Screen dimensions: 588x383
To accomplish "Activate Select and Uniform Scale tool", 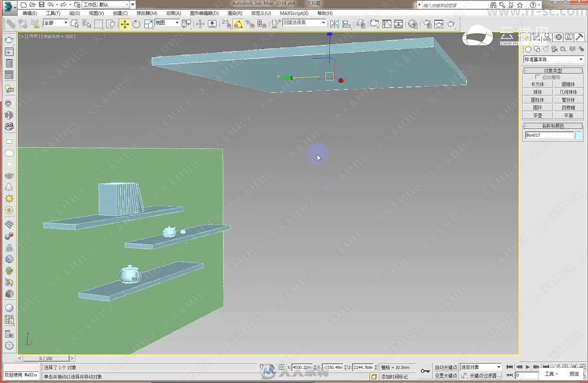I will pos(148,24).
